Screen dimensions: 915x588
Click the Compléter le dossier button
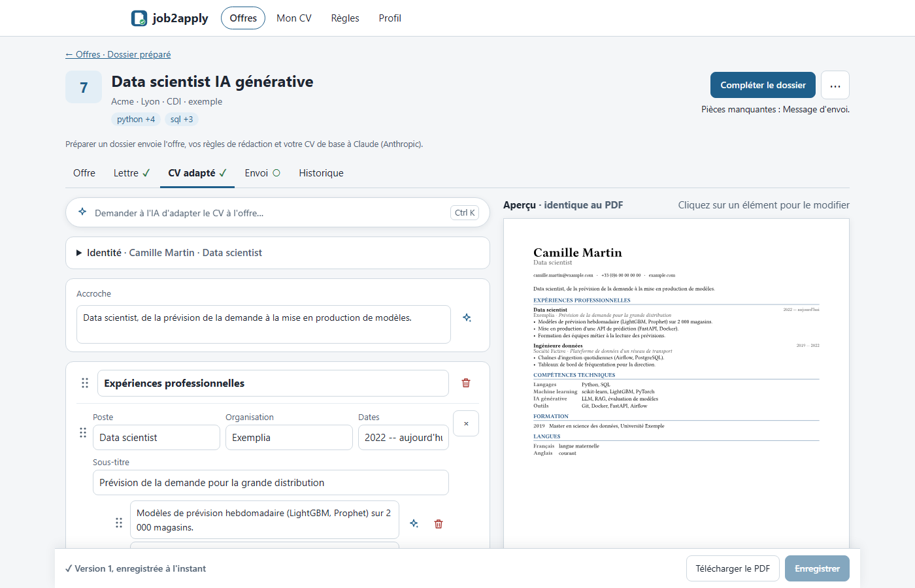tap(763, 85)
